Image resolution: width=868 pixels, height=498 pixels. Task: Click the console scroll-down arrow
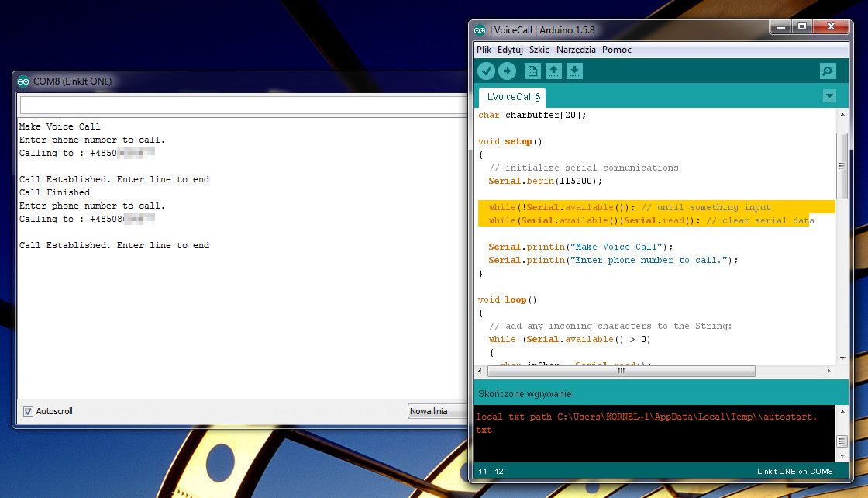pos(842,456)
